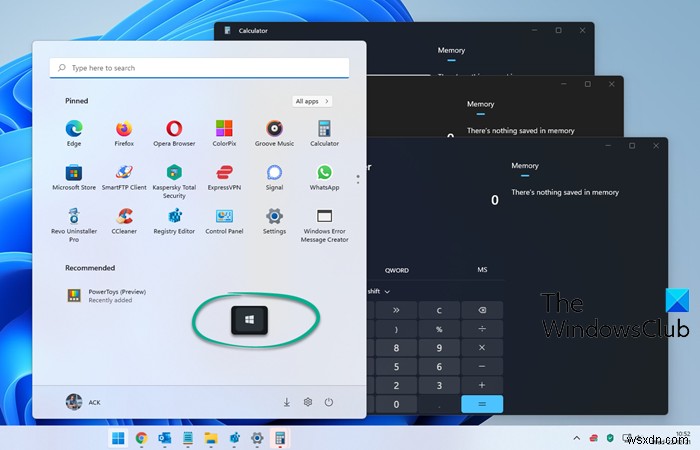Open Microsoft Store pinned app
The width and height of the screenshot is (700, 450).
pyautogui.click(x=74, y=177)
